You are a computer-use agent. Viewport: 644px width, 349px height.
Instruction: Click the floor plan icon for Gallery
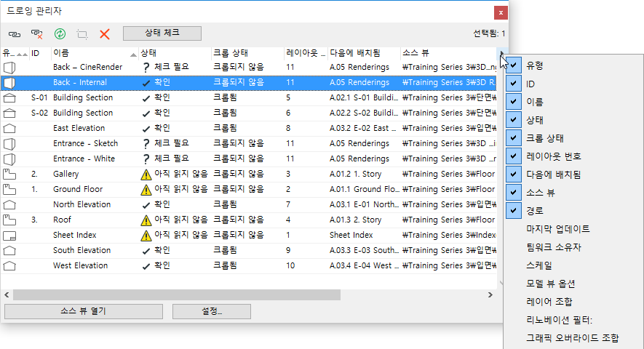coord(9,174)
